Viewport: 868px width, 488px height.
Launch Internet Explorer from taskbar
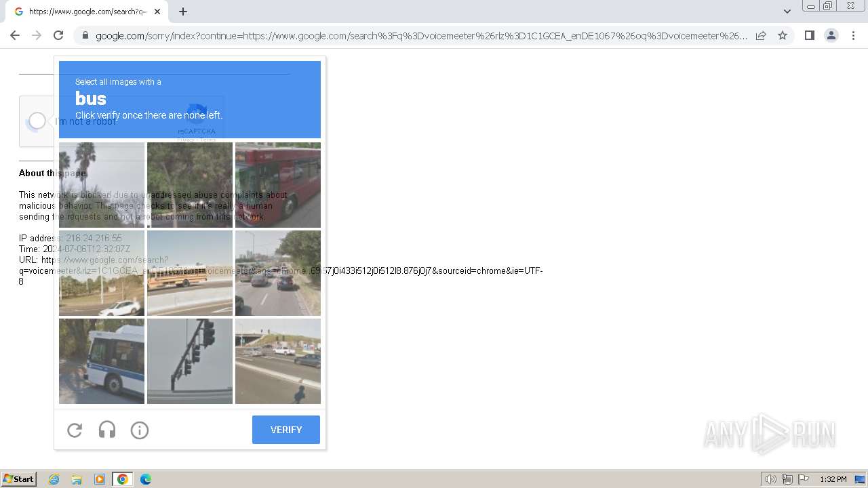[x=54, y=479]
